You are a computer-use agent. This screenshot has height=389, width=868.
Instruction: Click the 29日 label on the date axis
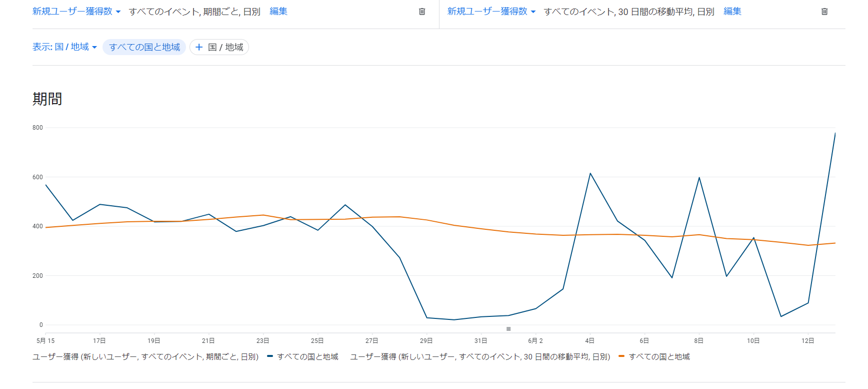click(x=426, y=341)
